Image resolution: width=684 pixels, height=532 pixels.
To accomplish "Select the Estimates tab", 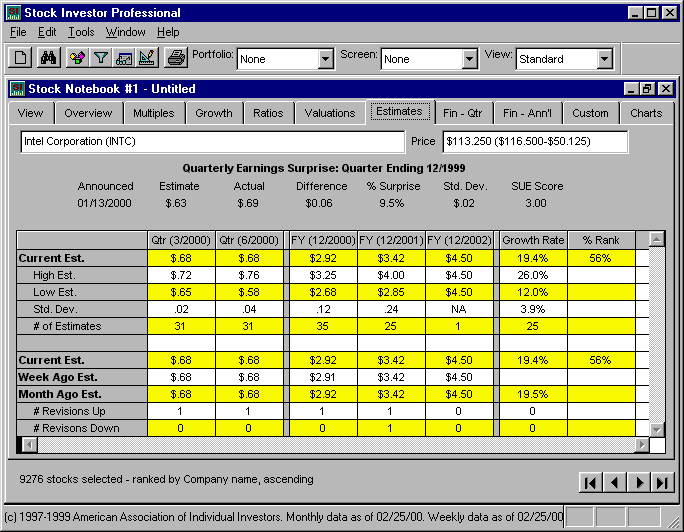I will click(399, 112).
